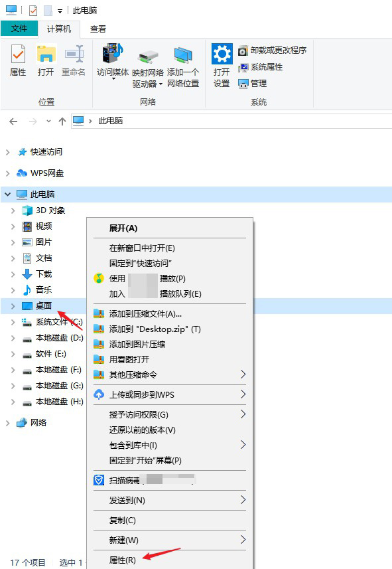Image resolution: width=392 pixels, height=569 pixels.
Task: Open Include in library (包含到库中) submenu
Action: [170, 446]
